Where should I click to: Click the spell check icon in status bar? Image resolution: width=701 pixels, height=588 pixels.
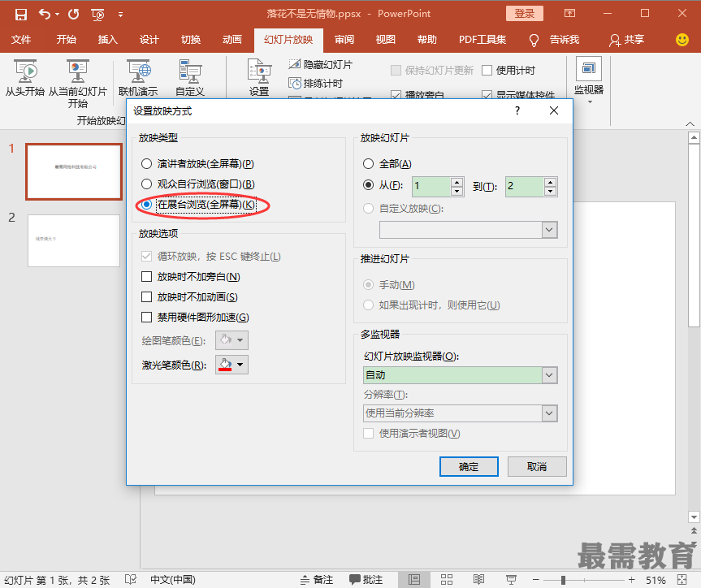pyautogui.click(x=131, y=580)
